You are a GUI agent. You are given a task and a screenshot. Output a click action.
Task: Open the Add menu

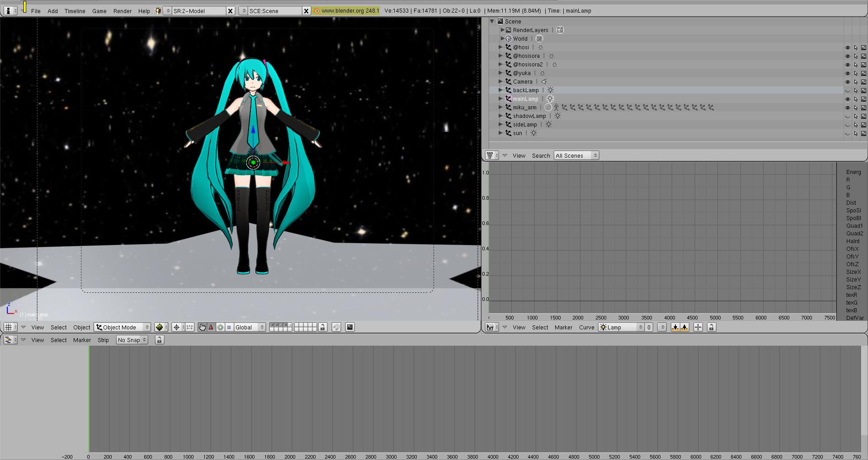(53, 11)
